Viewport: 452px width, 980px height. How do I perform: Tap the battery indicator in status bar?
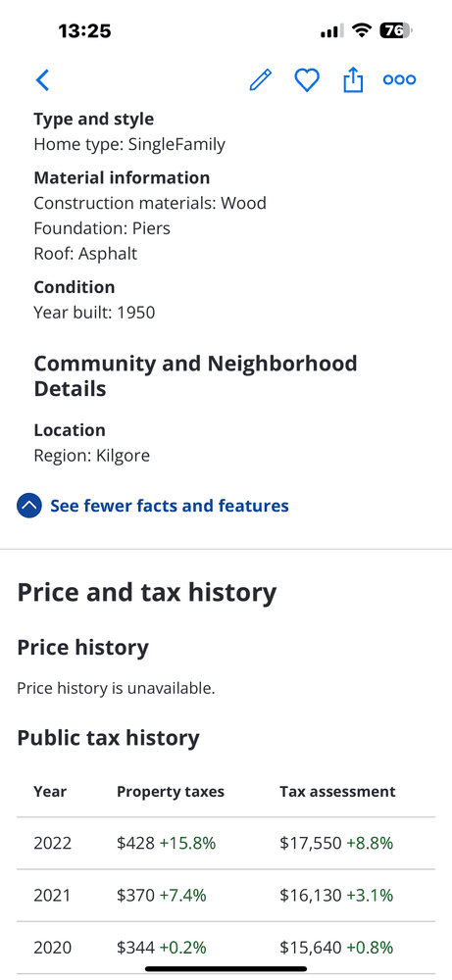point(396,30)
